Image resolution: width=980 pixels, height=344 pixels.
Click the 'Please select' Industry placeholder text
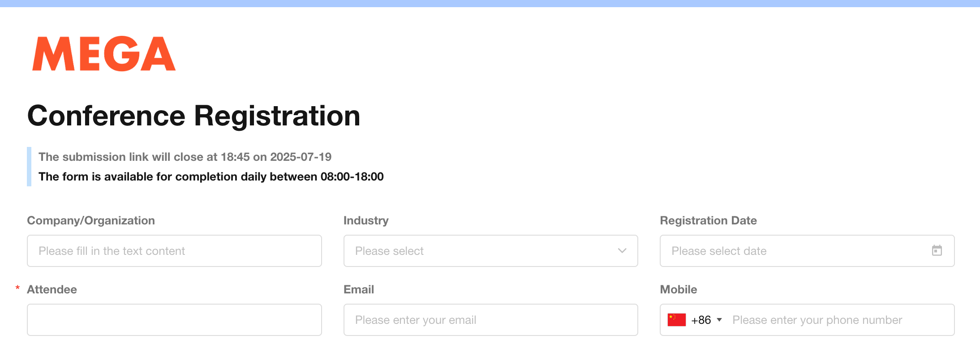point(389,251)
